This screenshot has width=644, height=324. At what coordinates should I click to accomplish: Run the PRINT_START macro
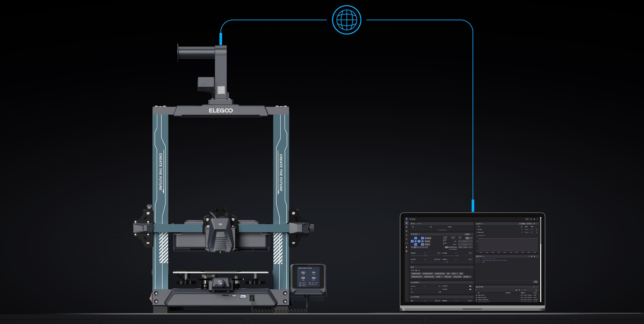click(457, 277)
